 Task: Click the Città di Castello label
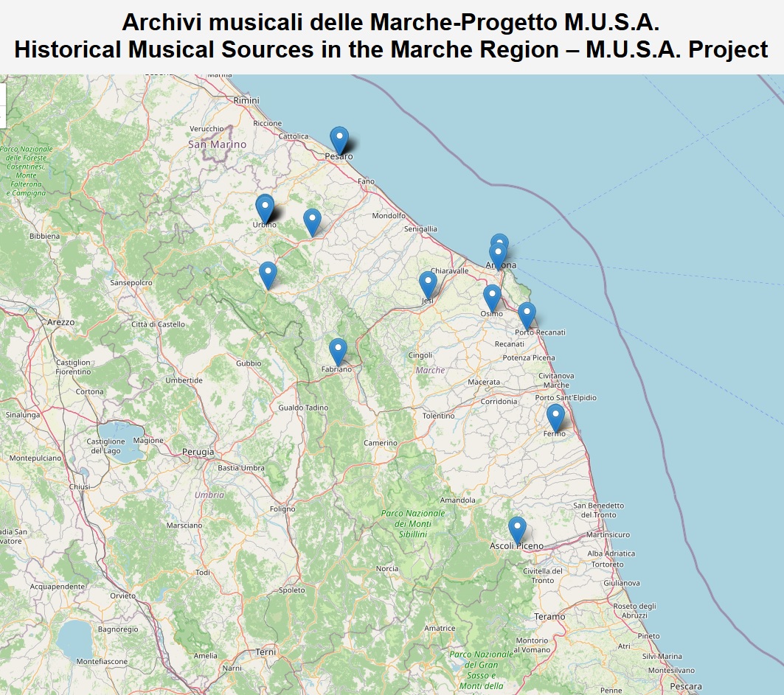tap(158, 324)
